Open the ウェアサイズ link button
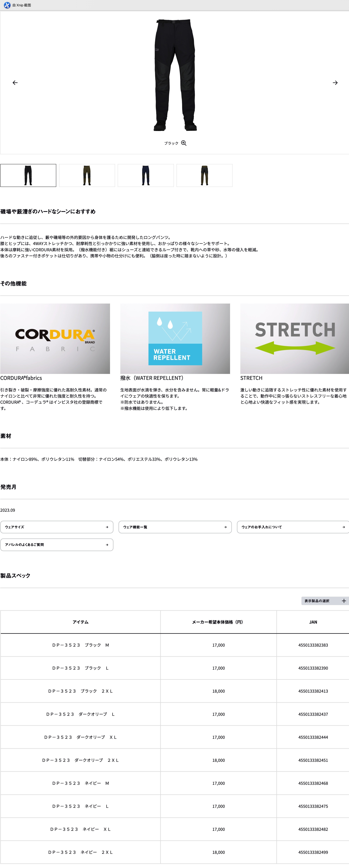This screenshot has width=349, height=868. click(x=57, y=527)
